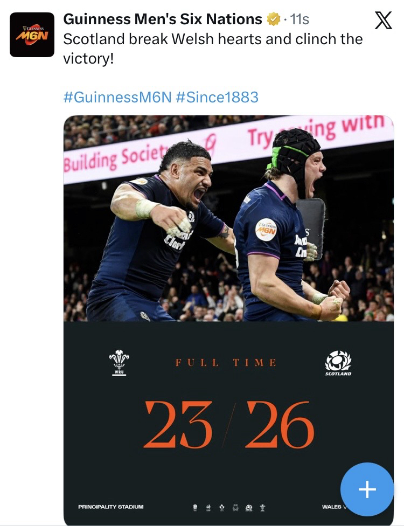Viewport: 404px width, 532px height.
Task: Open the Guinness M6N profile avatar
Action: pyautogui.click(x=32, y=34)
